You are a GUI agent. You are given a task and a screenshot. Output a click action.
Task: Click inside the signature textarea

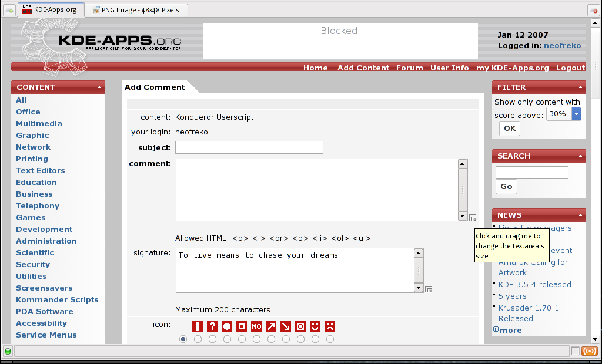[x=295, y=270]
